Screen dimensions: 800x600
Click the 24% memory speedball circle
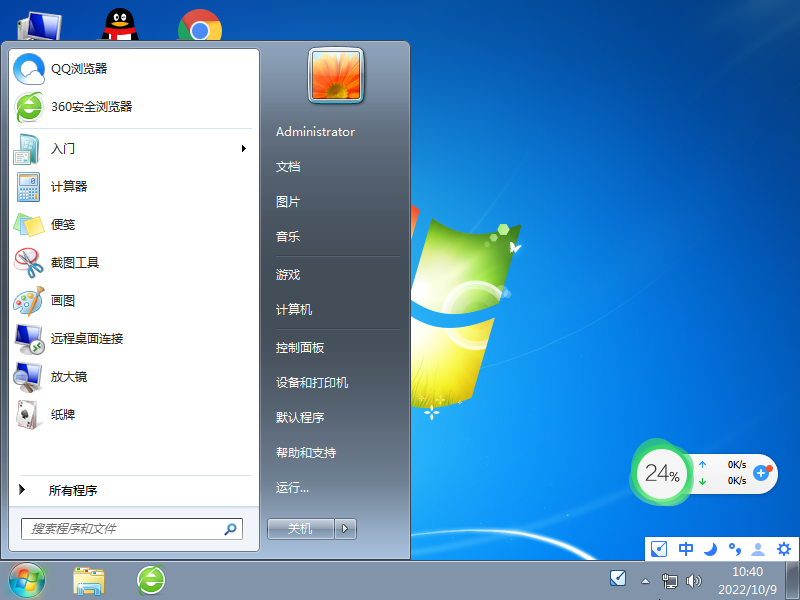pyautogui.click(x=662, y=473)
